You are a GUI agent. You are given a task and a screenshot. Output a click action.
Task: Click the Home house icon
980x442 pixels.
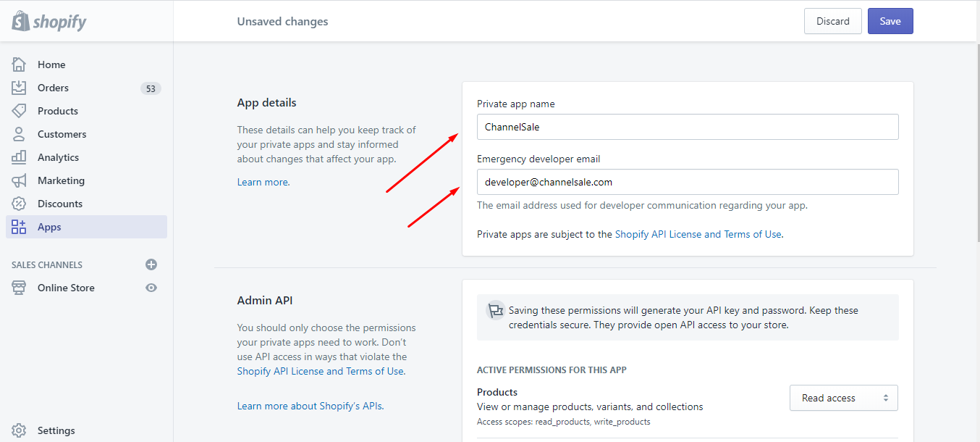click(19, 64)
